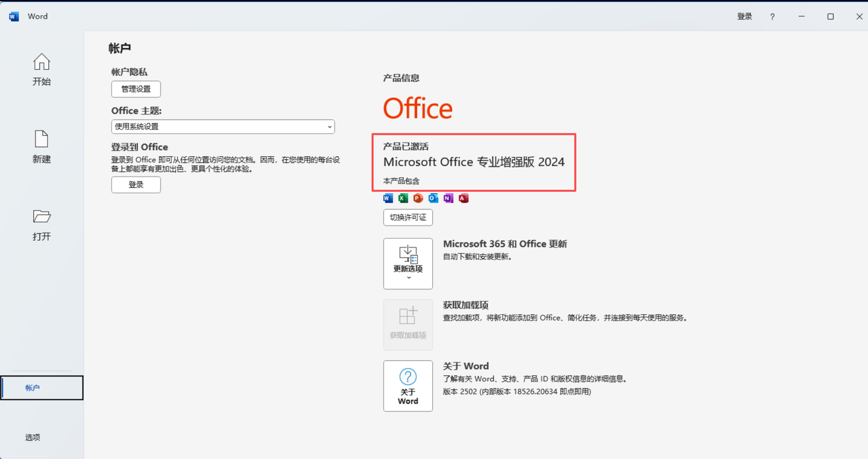Click the 管理设置 button
The height and width of the screenshot is (459, 868).
(x=136, y=89)
